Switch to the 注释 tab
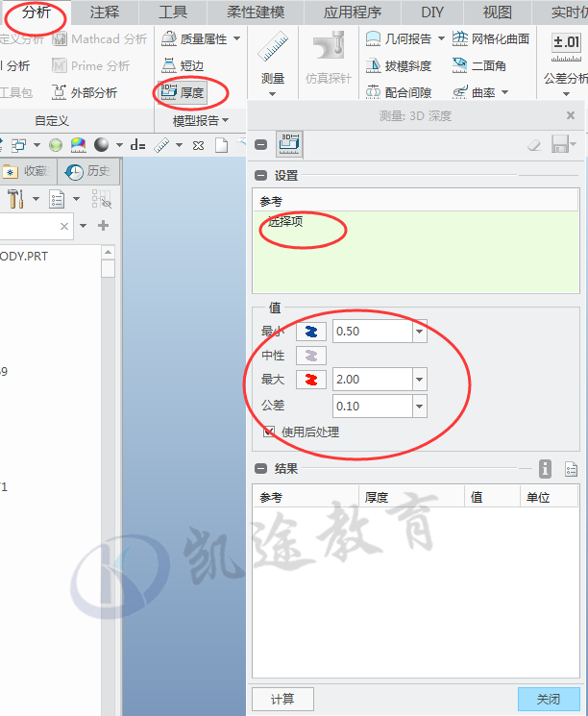 [x=105, y=12]
